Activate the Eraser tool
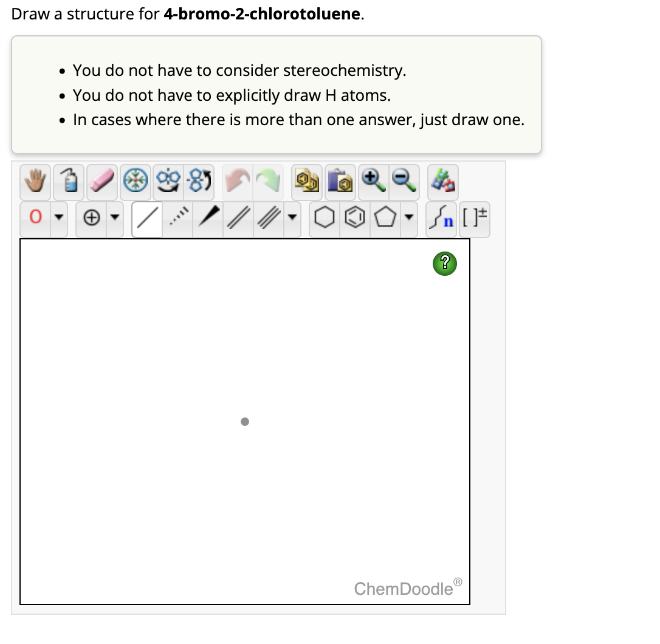Viewport: 660px width, 644px height. pos(101,182)
